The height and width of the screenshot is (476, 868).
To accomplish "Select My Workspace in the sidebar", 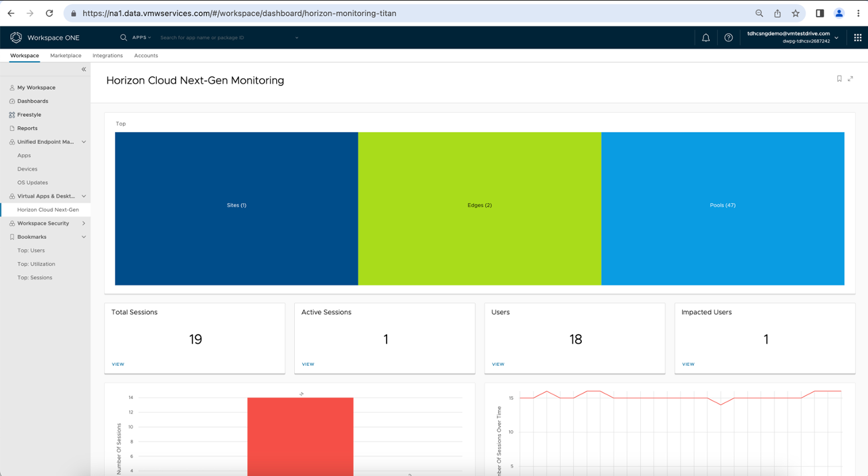I will click(37, 87).
